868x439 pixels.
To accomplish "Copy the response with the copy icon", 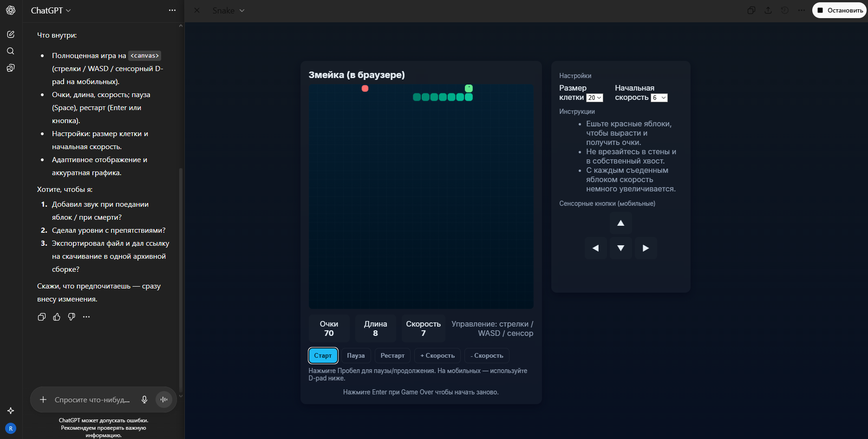I will [x=42, y=317].
